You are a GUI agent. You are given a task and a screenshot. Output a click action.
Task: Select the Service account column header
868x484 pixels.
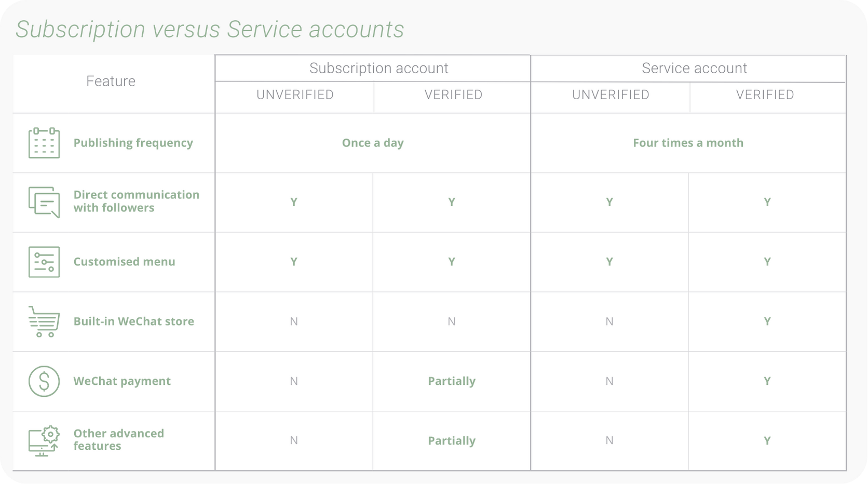[695, 68]
